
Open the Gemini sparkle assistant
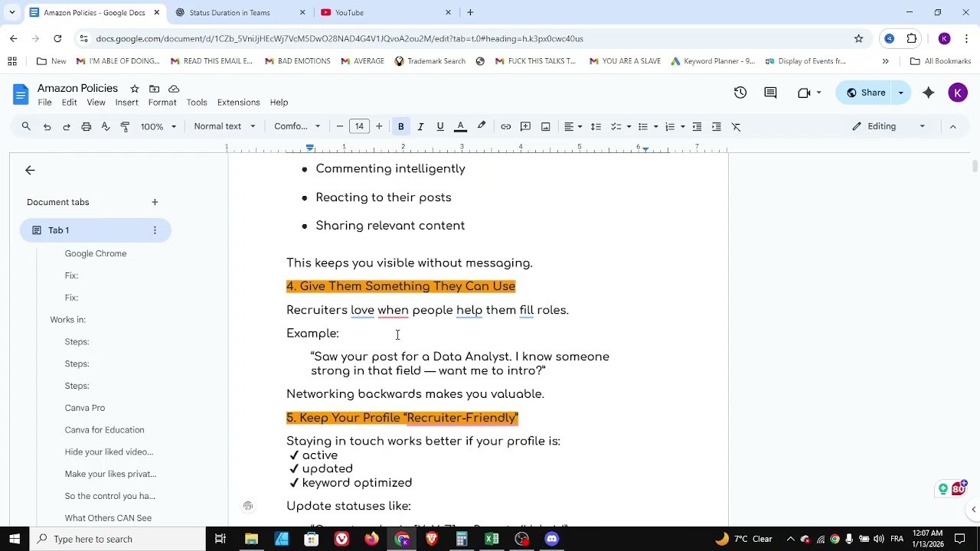point(929,93)
